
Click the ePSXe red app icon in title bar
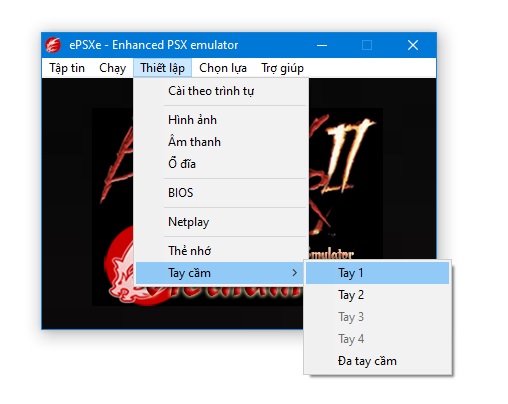coord(53,45)
